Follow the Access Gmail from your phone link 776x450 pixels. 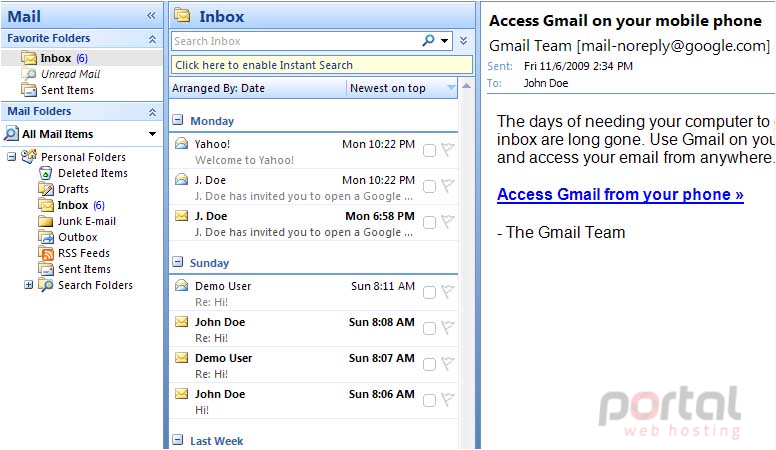620,195
